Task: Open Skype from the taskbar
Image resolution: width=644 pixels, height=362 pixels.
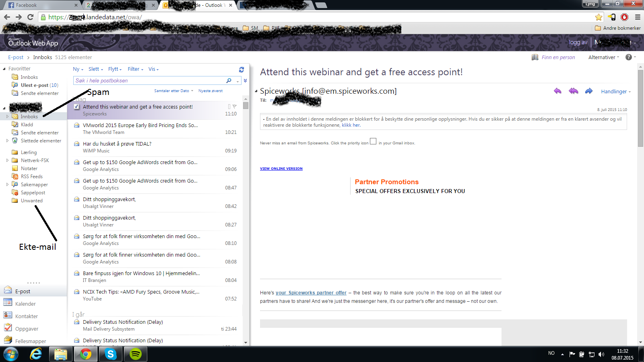Action: coord(110,354)
